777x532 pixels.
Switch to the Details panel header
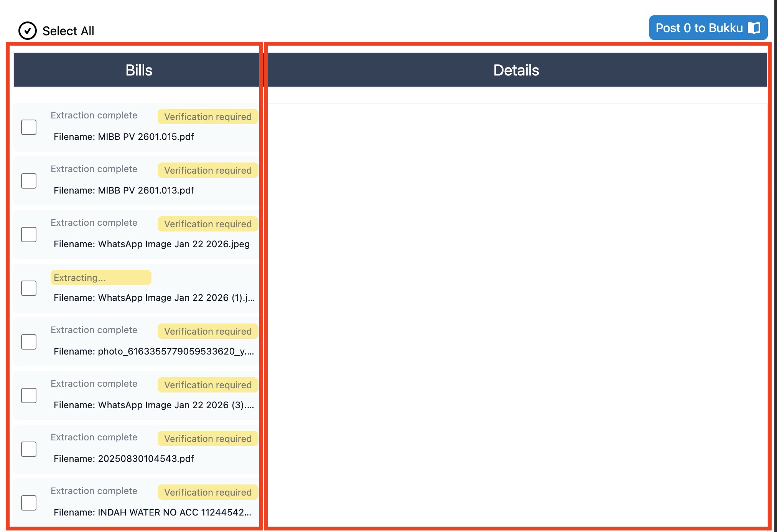[516, 70]
